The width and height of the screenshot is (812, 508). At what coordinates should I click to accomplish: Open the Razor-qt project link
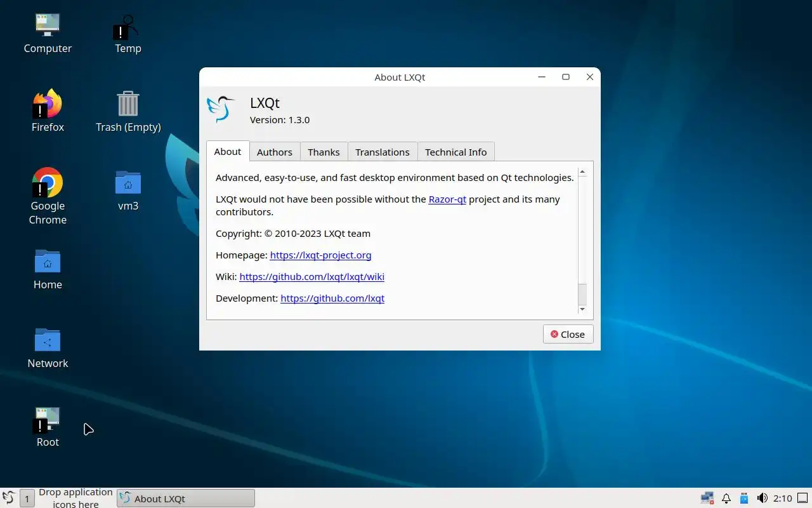click(447, 199)
